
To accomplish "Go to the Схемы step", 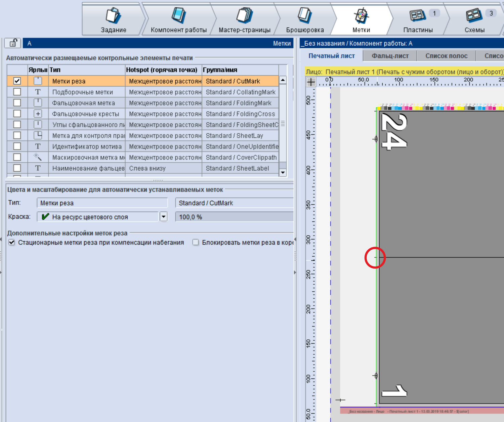I will [x=474, y=19].
